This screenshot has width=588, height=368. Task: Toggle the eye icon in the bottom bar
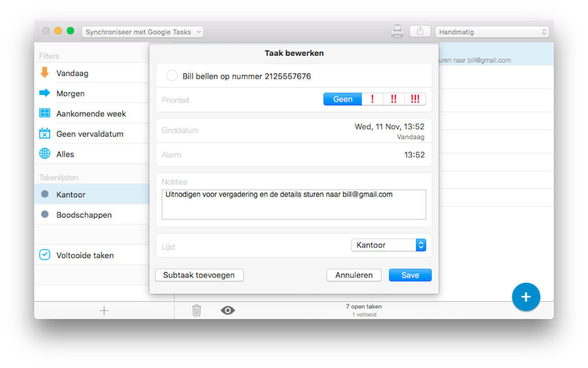tap(227, 310)
